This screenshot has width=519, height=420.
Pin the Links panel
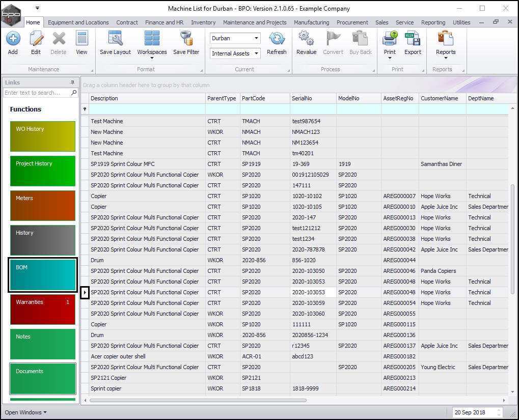(72, 82)
